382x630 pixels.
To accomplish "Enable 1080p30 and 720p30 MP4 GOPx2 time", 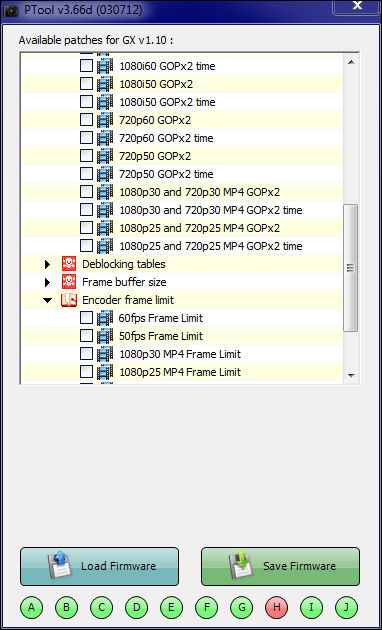I will pos(86,209).
